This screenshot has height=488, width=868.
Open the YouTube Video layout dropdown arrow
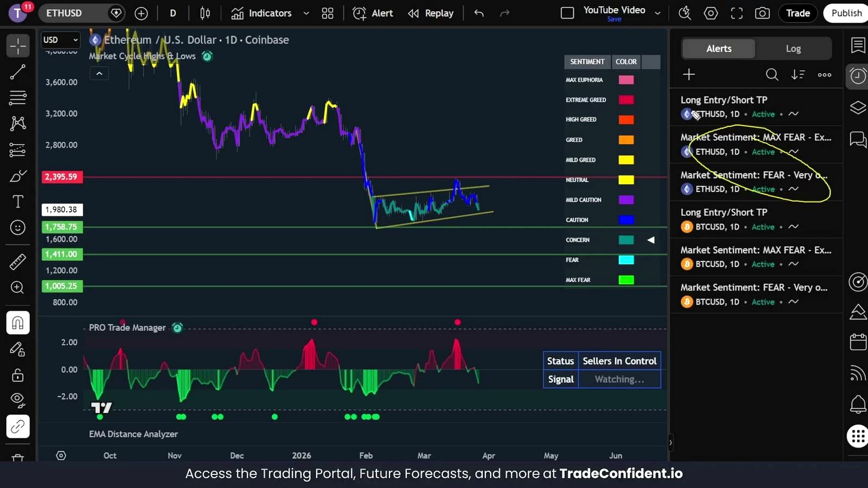(x=658, y=13)
